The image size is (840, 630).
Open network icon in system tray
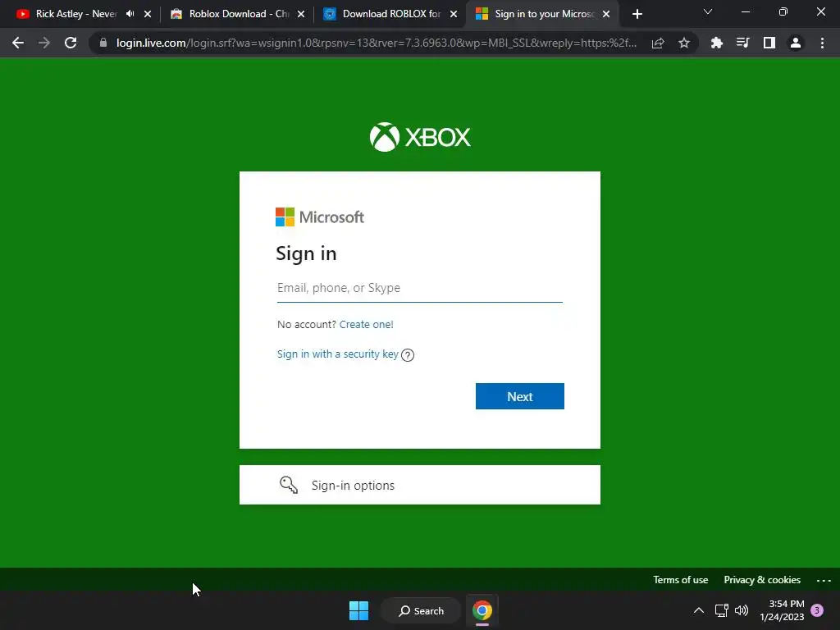pos(722,610)
